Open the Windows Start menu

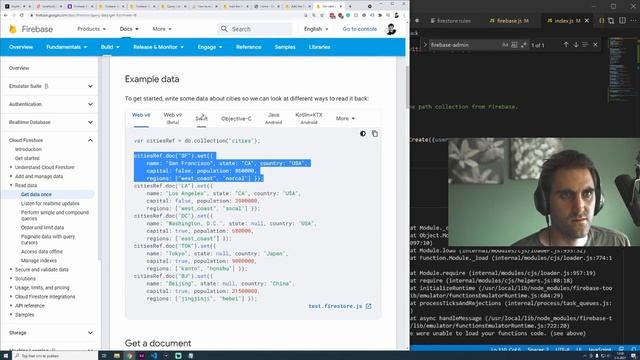pos(6,356)
